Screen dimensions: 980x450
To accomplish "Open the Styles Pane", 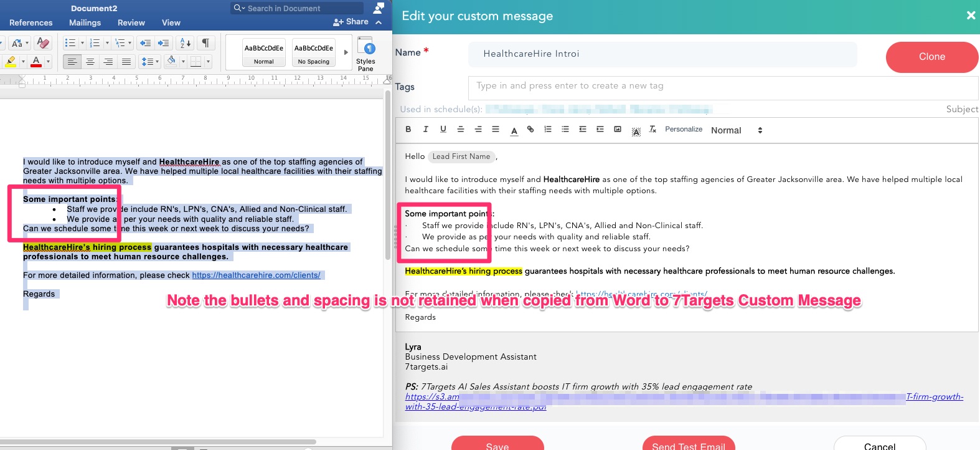I will [x=365, y=54].
